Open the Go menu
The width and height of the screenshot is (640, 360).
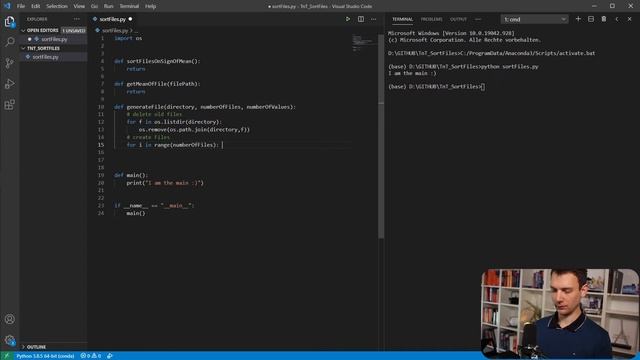pos(94,6)
